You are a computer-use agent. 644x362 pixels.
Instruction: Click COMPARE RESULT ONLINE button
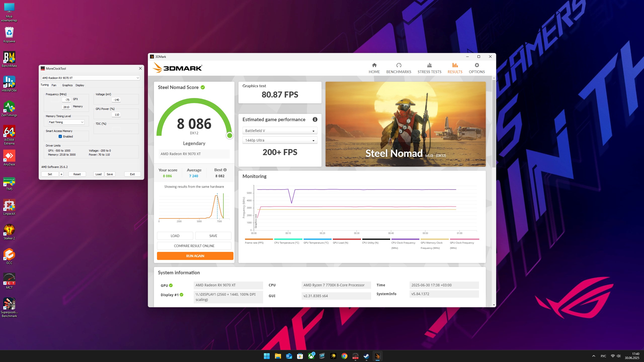point(194,246)
